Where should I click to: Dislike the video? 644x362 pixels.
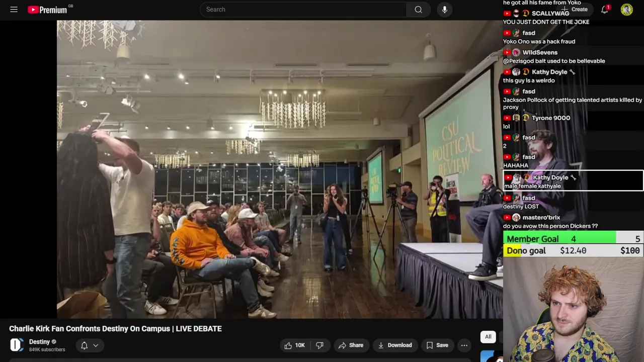(x=319, y=345)
